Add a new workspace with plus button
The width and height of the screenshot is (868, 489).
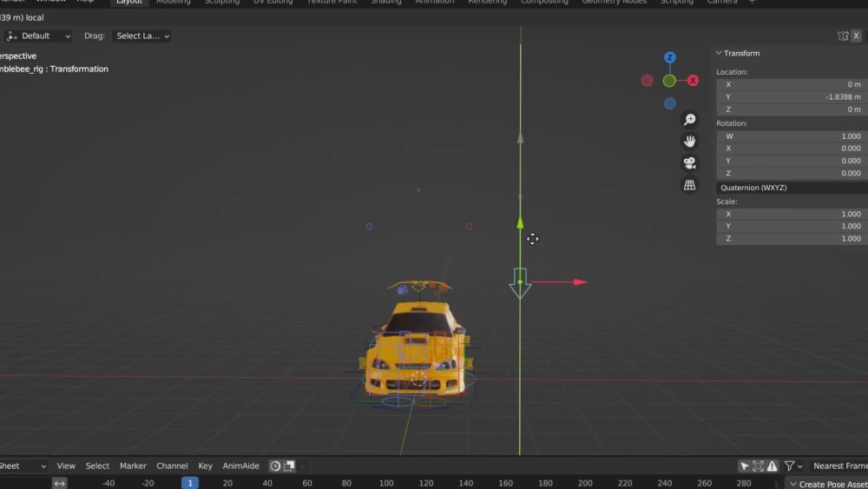(752, 3)
